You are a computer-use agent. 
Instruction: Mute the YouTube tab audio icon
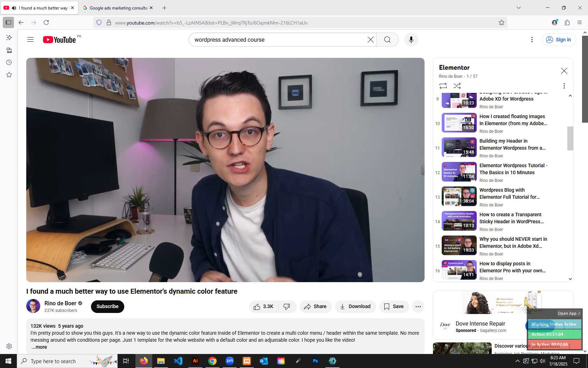point(14,8)
